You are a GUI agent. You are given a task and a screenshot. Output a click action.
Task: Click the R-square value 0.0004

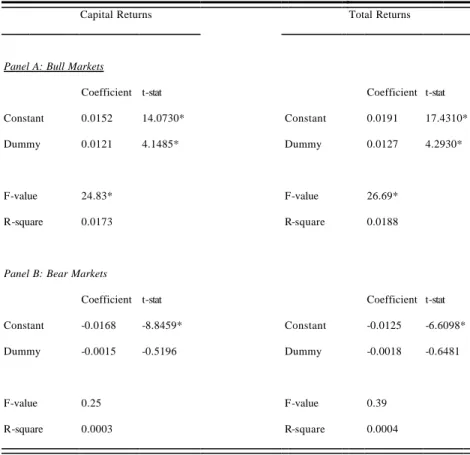click(x=382, y=429)
